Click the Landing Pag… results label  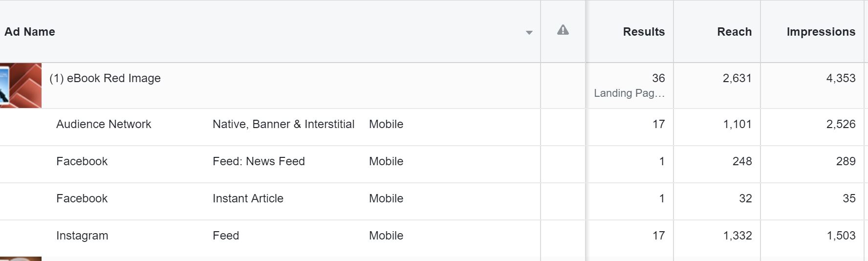pyautogui.click(x=629, y=93)
